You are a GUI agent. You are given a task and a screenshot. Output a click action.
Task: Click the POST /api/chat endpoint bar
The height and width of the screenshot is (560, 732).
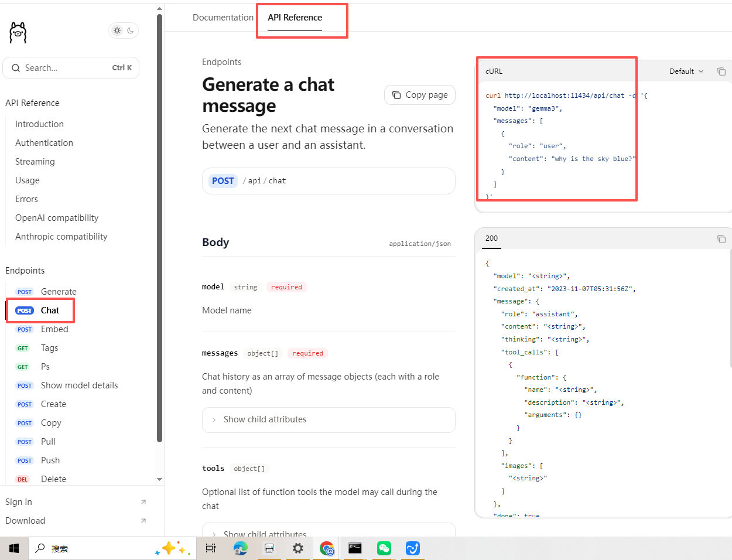pos(329,181)
